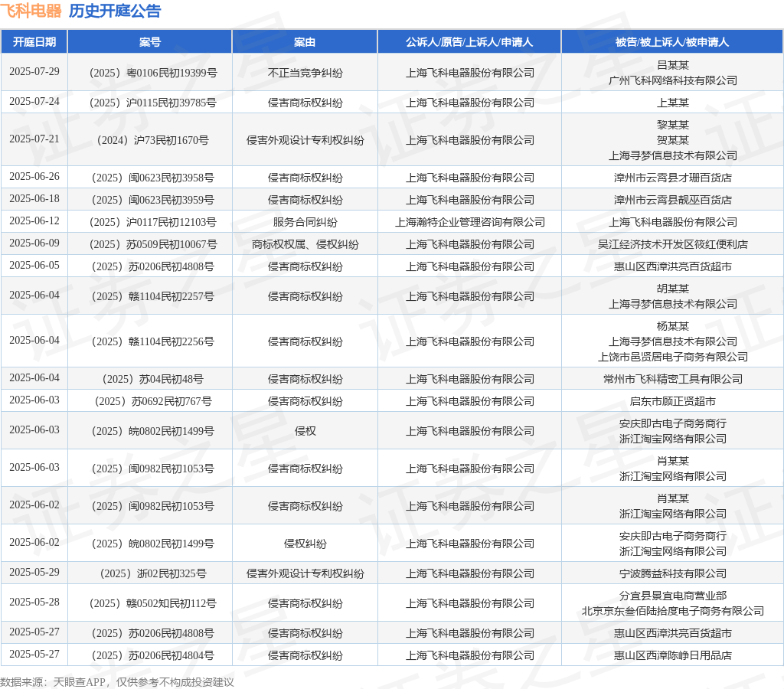Screen dimensions: 784x689
Task: Click defendant 启东市顾正贤超市
Action: pyautogui.click(x=672, y=401)
